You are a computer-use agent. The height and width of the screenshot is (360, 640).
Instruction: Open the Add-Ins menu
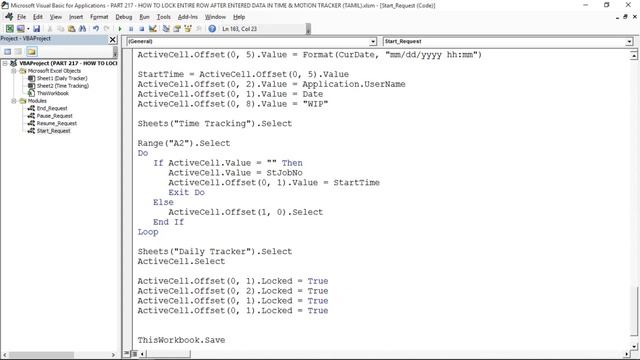click(x=188, y=17)
